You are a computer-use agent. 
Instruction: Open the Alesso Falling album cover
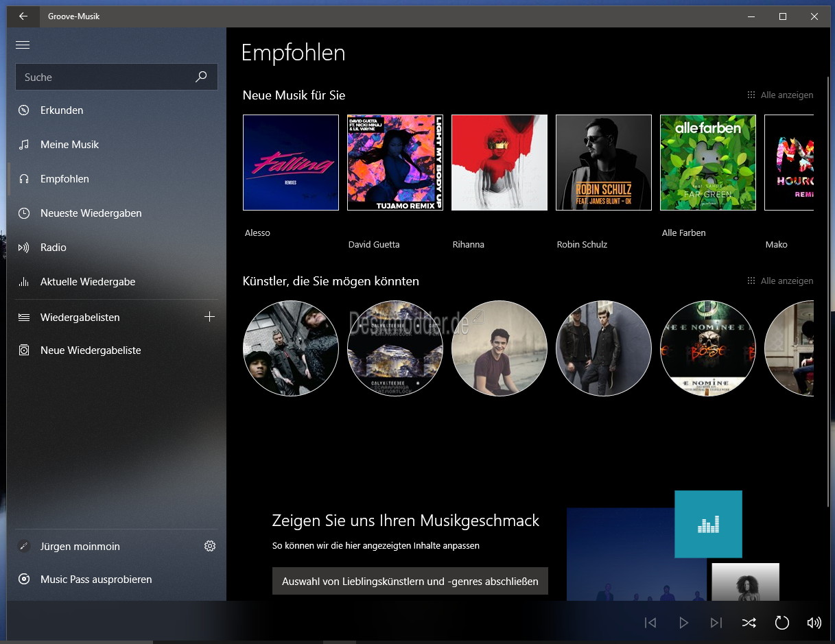[291, 163]
